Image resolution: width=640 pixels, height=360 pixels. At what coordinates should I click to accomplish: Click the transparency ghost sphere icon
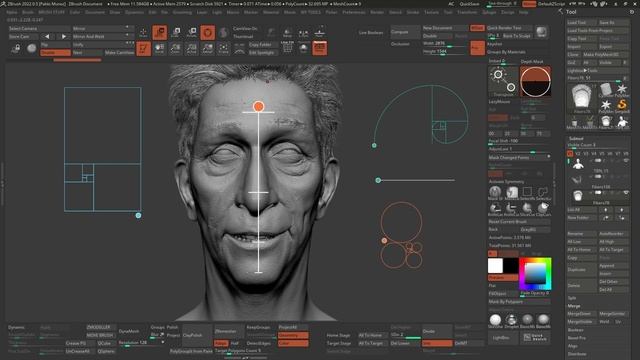(303, 48)
